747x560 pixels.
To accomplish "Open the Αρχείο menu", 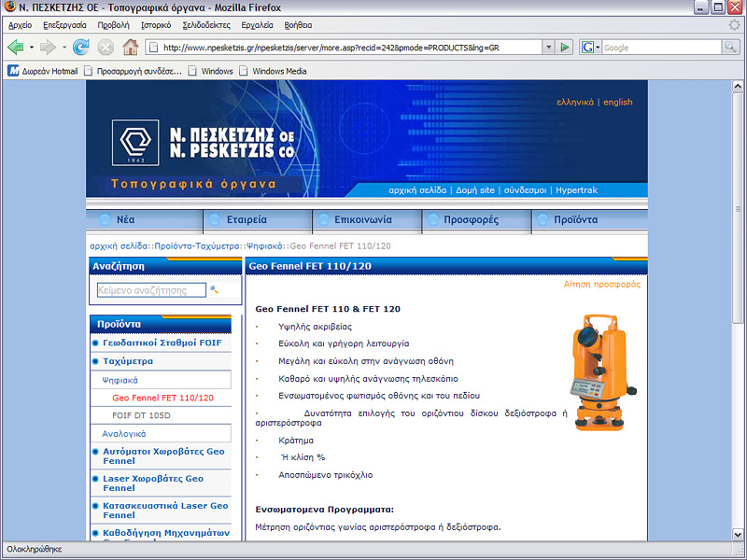I will click(20, 25).
